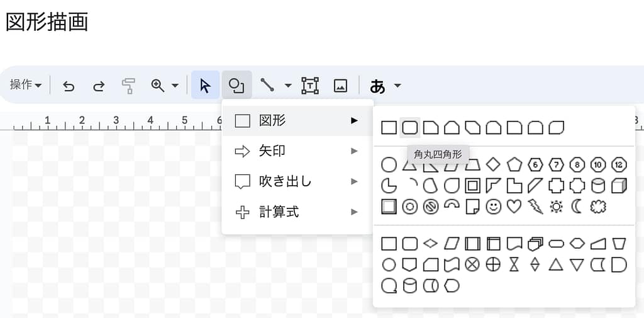Open the 計算式 submenu
Screen dimensions: 644x318
(297, 212)
